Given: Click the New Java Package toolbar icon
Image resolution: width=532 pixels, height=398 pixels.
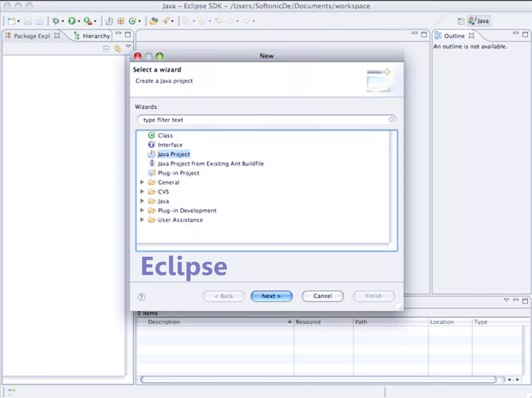Looking at the screenshot, I should coord(121,21).
